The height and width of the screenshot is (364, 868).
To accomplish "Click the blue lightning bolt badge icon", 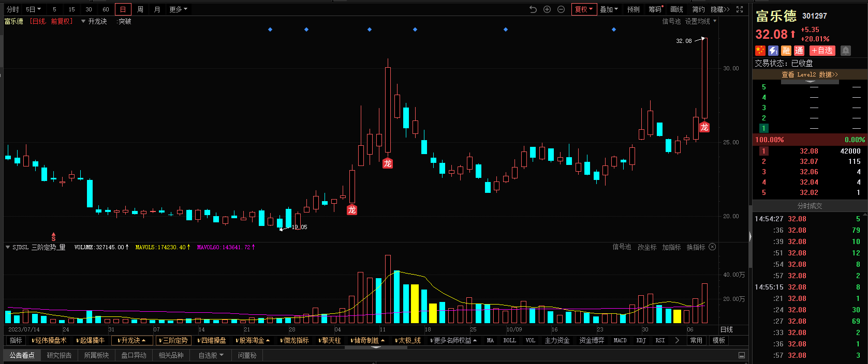I will click(773, 50).
